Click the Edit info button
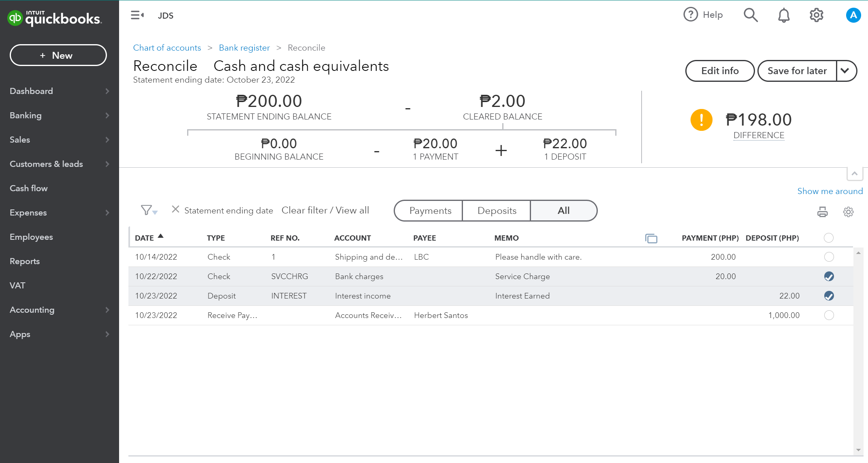Image resolution: width=868 pixels, height=463 pixels. 719,71
